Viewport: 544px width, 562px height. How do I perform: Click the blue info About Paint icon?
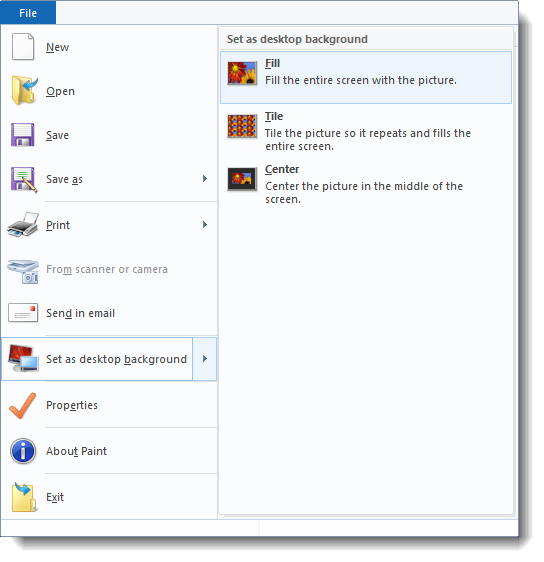tap(23, 451)
